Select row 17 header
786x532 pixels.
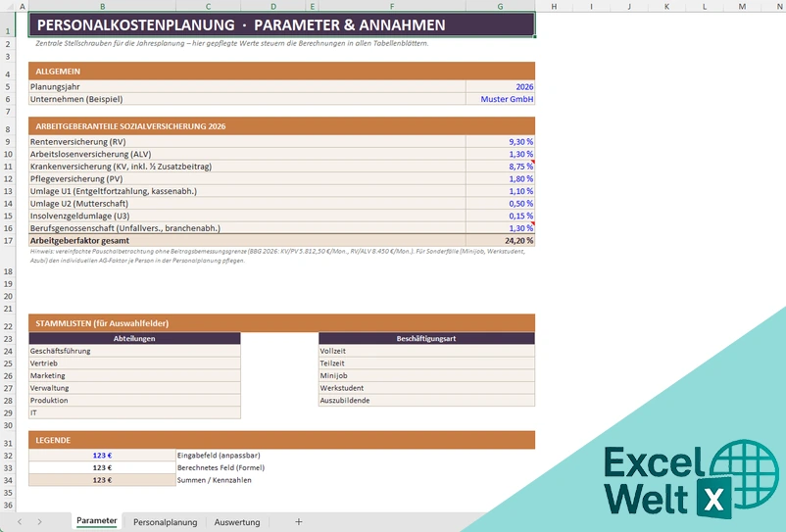point(8,240)
